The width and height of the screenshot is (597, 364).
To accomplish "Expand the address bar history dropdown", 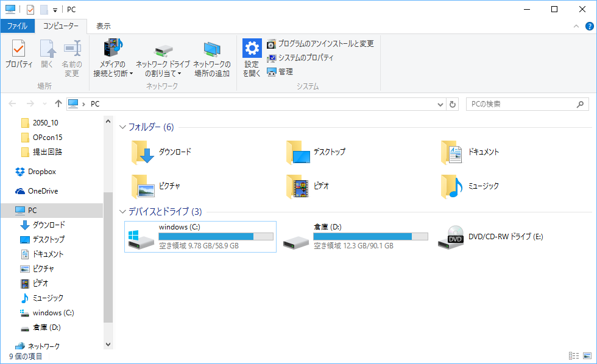I will click(x=440, y=104).
